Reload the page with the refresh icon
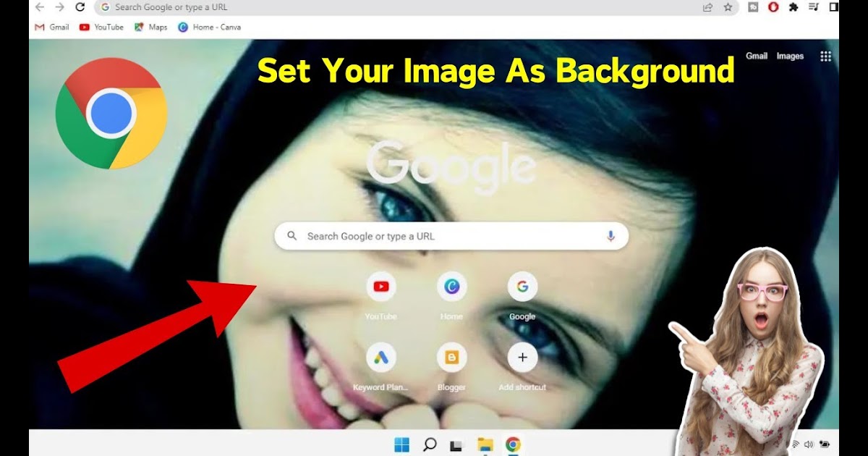This screenshot has height=456, width=868. point(80,7)
